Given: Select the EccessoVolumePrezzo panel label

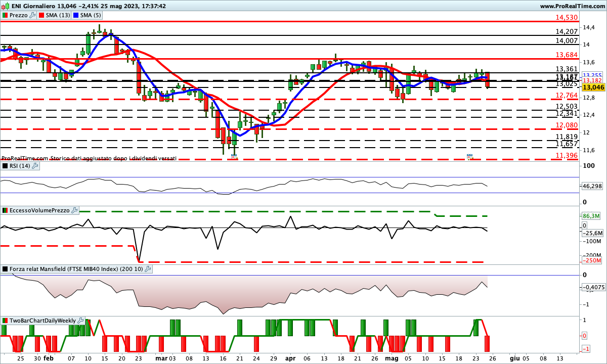Looking at the screenshot, I should tap(40, 210).
